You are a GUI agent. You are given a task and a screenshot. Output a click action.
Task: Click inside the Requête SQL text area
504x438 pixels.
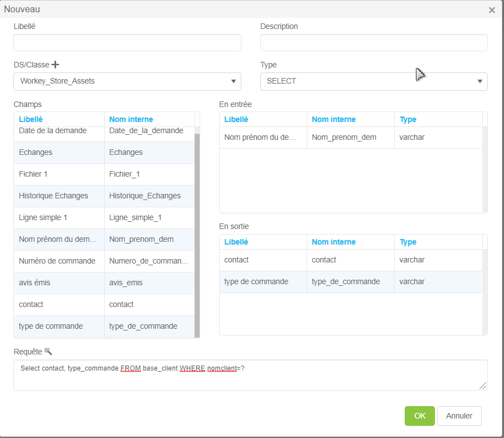pyautogui.click(x=250, y=374)
